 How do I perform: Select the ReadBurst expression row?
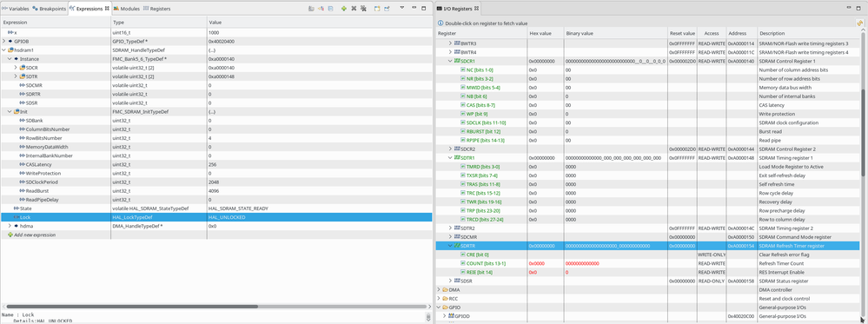215,191
